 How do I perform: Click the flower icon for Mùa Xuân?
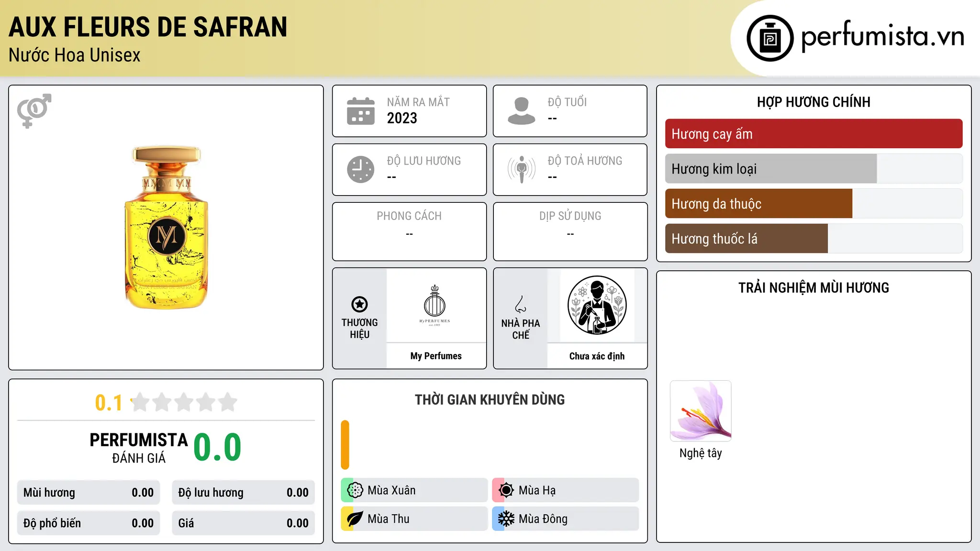[x=355, y=490]
